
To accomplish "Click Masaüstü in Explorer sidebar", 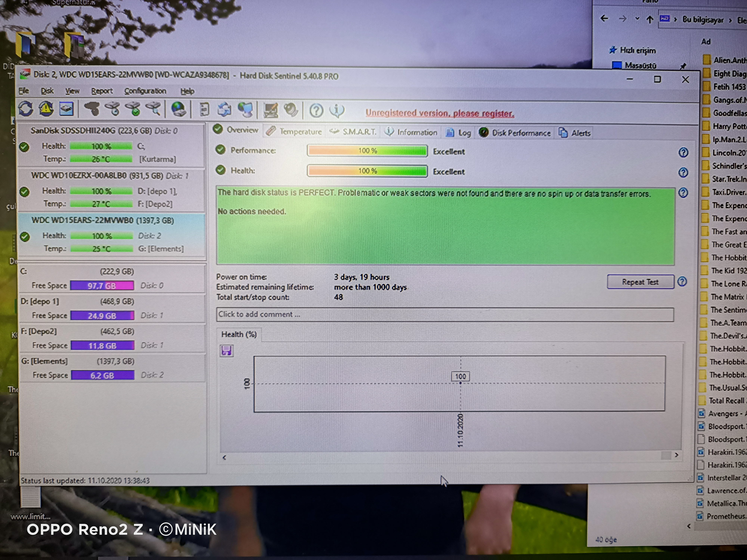I will tap(640, 66).
